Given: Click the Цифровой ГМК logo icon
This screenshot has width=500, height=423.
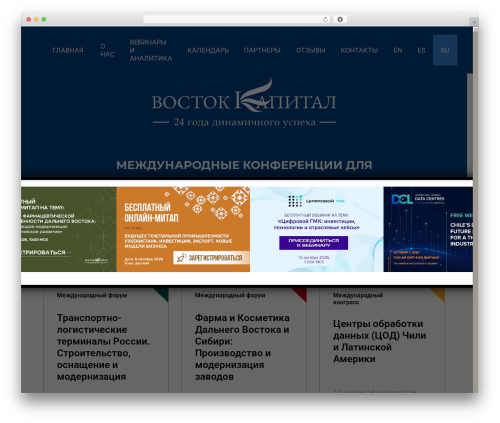Looking at the screenshot, I should tap(295, 201).
